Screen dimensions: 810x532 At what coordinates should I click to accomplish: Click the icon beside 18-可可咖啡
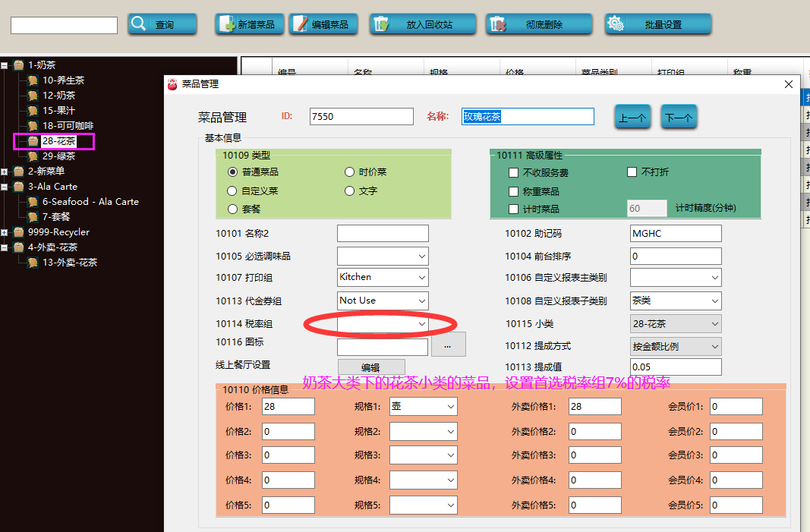pyautogui.click(x=33, y=126)
